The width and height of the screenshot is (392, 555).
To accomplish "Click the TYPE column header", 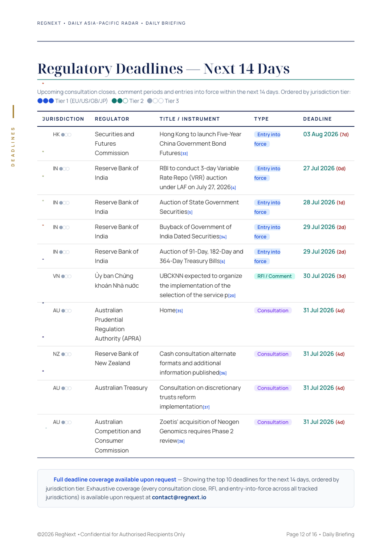I will tap(261, 119).
